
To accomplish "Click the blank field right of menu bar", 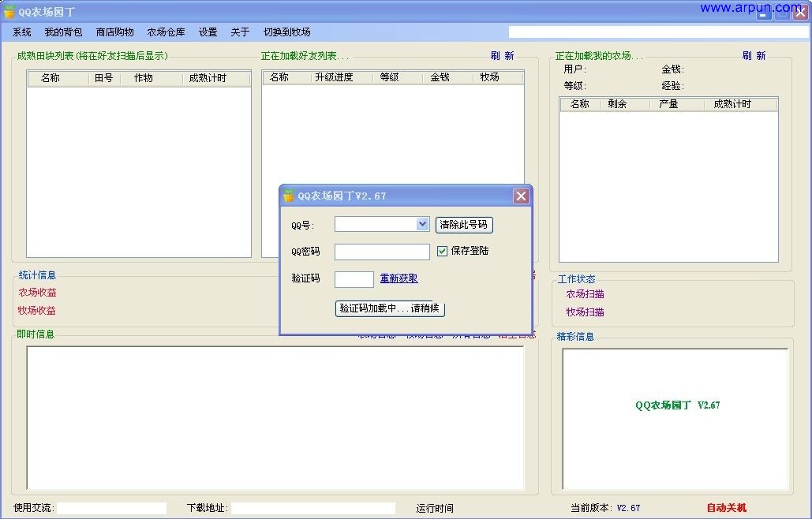I will pos(658,32).
